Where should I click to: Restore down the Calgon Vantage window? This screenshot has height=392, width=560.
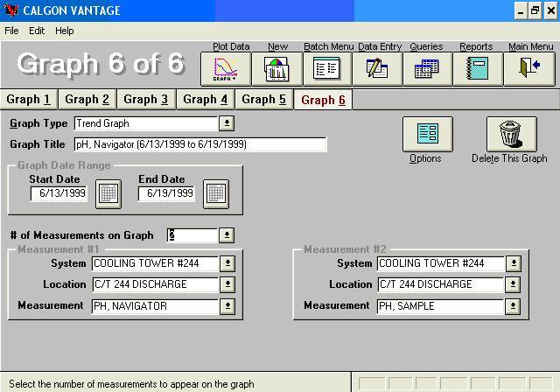tap(535, 11)
